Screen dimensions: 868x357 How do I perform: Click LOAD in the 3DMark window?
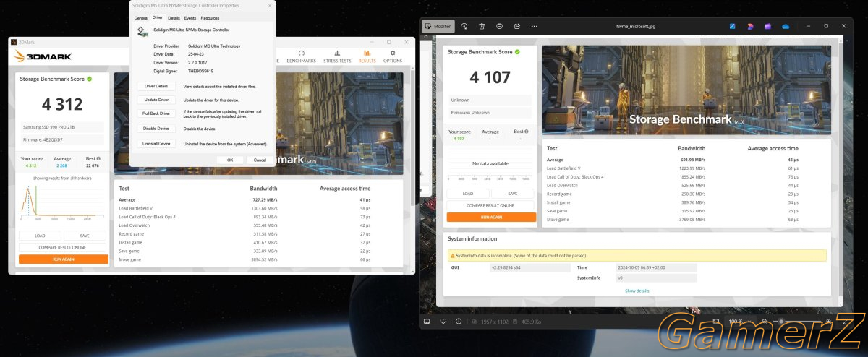pyautogui.click(x=40, y=236)
